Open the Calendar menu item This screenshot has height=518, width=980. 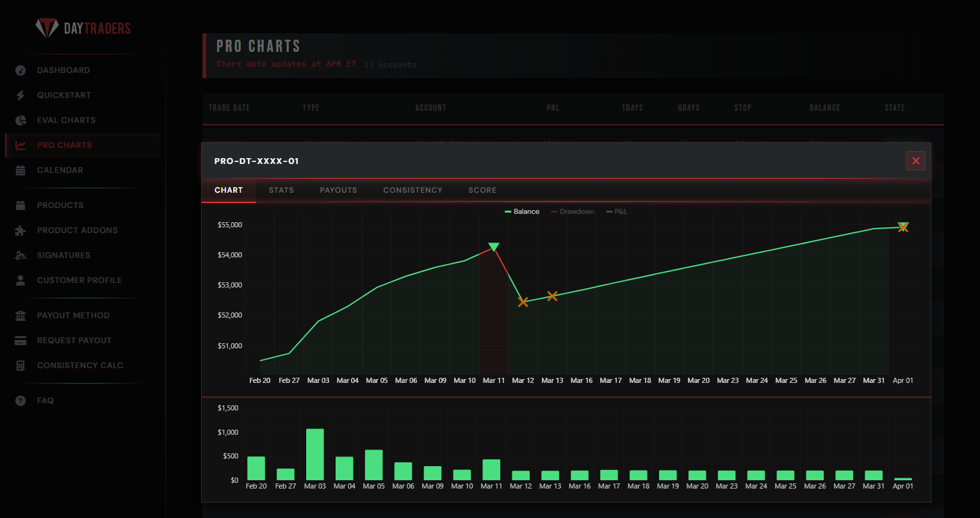point(60,170)
